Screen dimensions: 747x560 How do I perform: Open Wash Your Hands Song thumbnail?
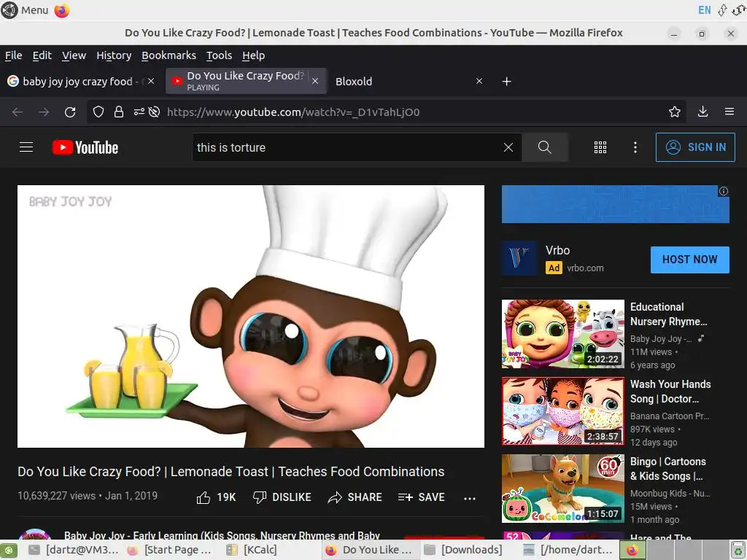[562, 411]
